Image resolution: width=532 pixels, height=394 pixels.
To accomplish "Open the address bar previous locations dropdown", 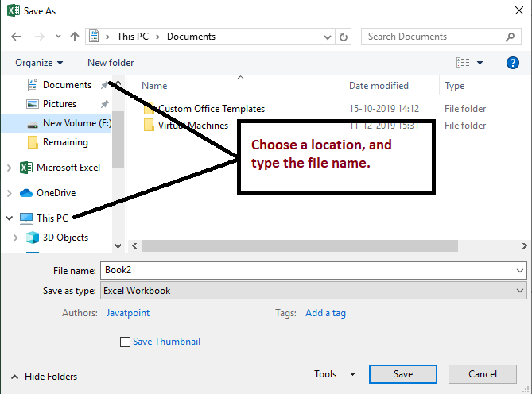I will [x=328, y=37].
